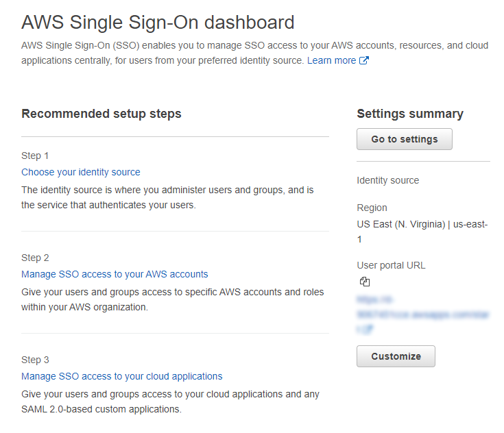The image size is (504, 433).
Task: Open Manage SSO access to your AWS accounts
Action: point(115,274)
